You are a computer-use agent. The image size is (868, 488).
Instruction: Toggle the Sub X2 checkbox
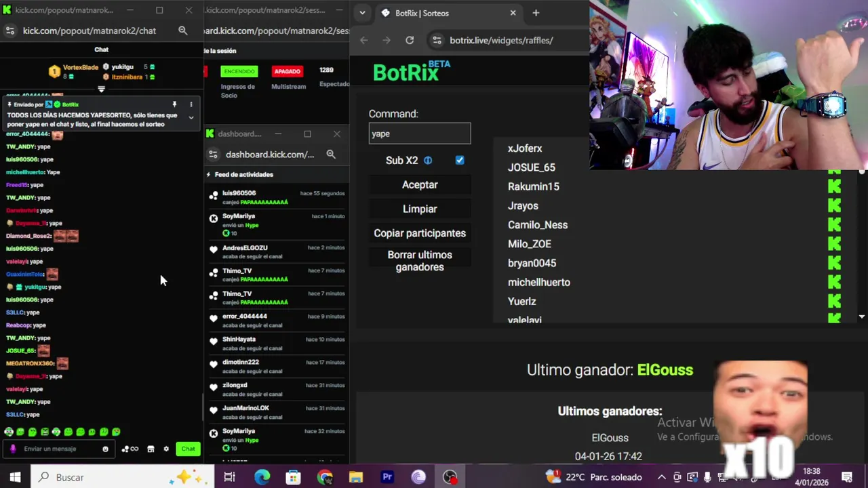[x=460, y=161]
